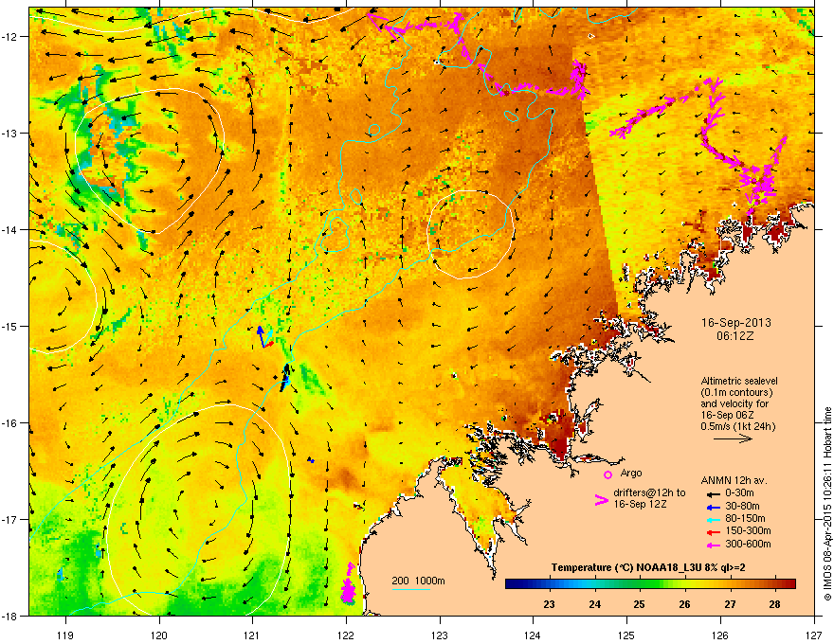Click the -18 latitude axis label
Viewport: 834px width, 644px height.
9,616
